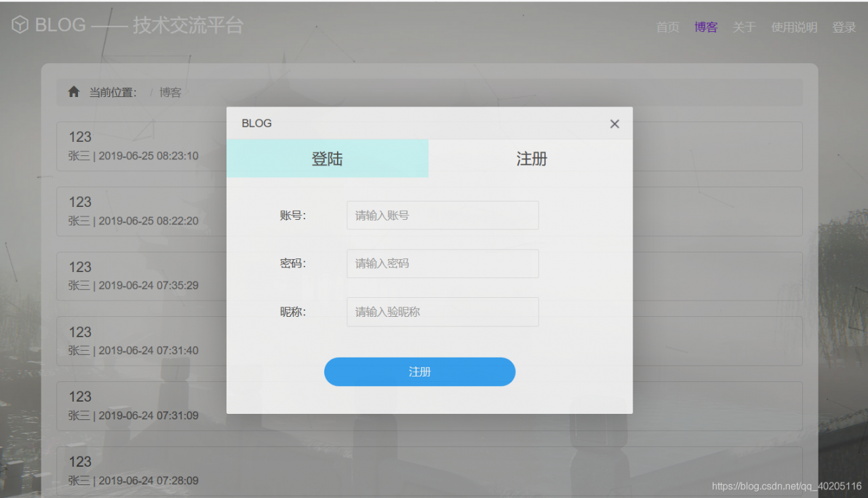Focus the 密码 input field
Image resolution: width=868 pixels, height=498 pixels.
click(x=443, y=263)
